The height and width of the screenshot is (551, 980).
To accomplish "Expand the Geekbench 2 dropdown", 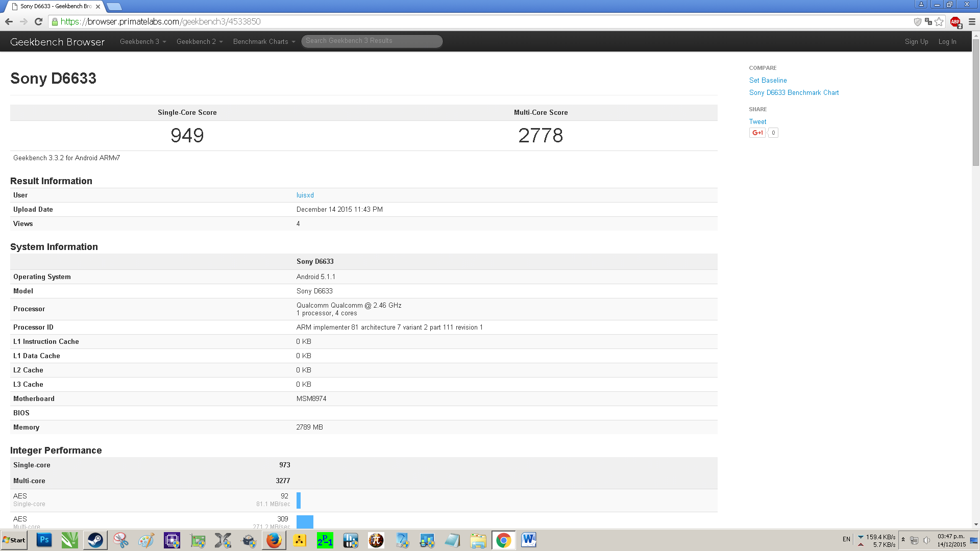I will [x=200, y=42].
